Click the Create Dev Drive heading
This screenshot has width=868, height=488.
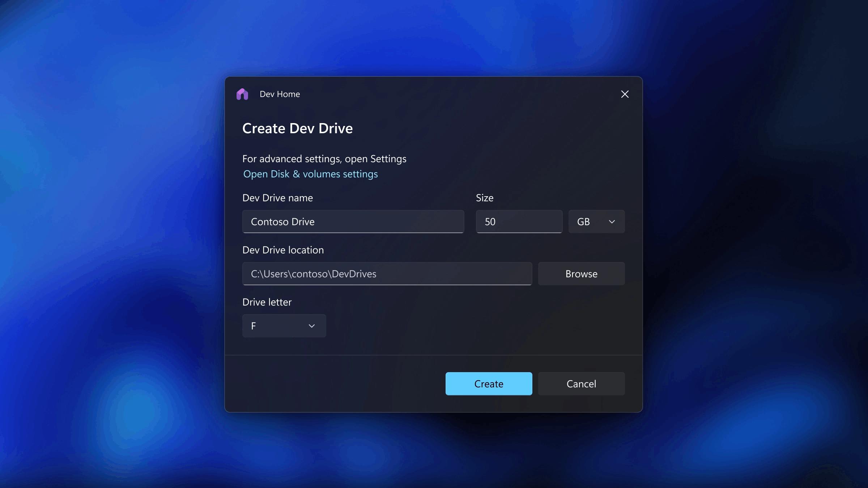click(297, 129)
